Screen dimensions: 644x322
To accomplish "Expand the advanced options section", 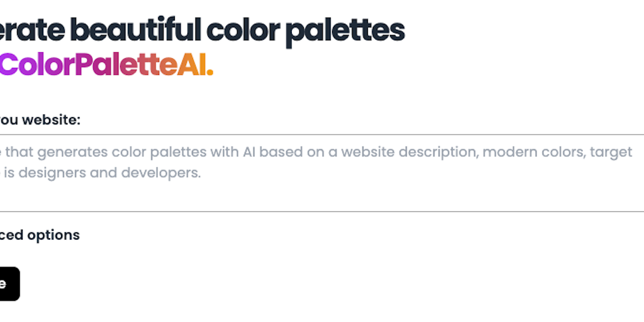I will (x=39, y=235).
